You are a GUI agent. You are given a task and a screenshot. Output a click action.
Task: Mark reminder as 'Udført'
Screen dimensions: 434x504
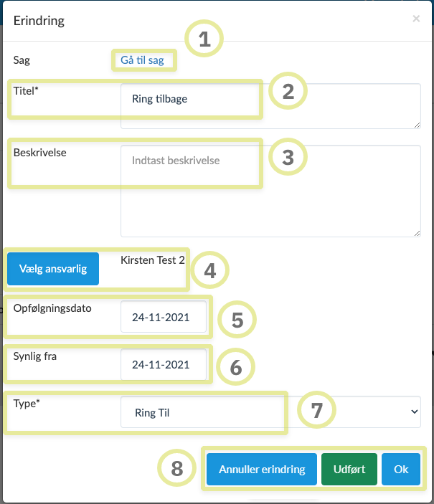click(349, 470)
